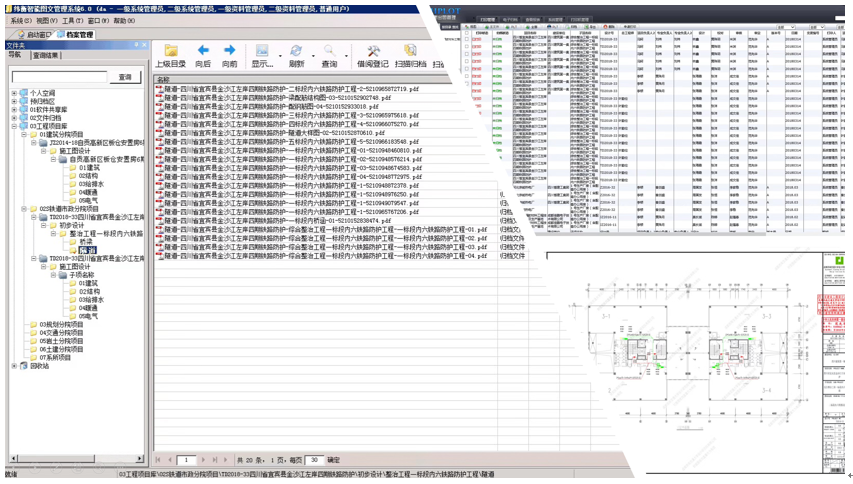Viewport: 853px width, 484px height.
Task: Click the 查询 button beside search box
Action: [125, 77]
